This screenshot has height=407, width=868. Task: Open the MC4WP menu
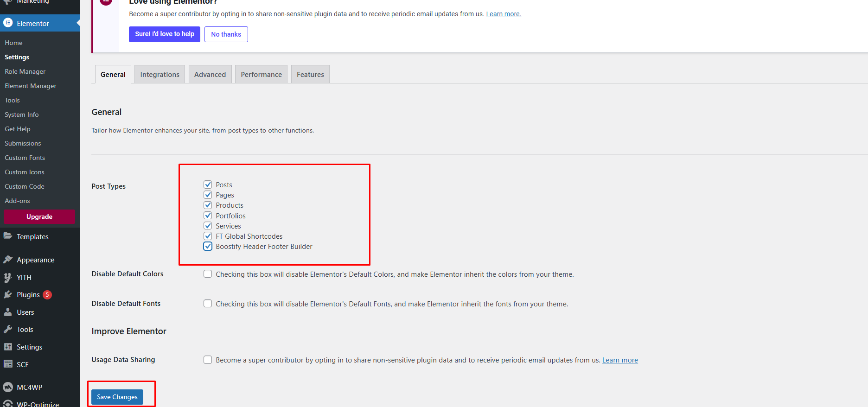click(40, 387)
